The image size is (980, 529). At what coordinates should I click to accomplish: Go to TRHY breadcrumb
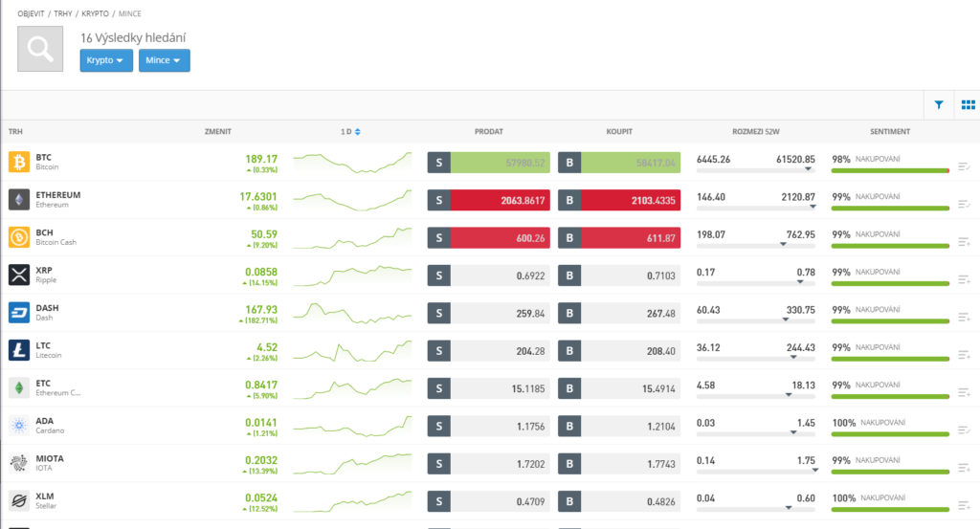63,13
